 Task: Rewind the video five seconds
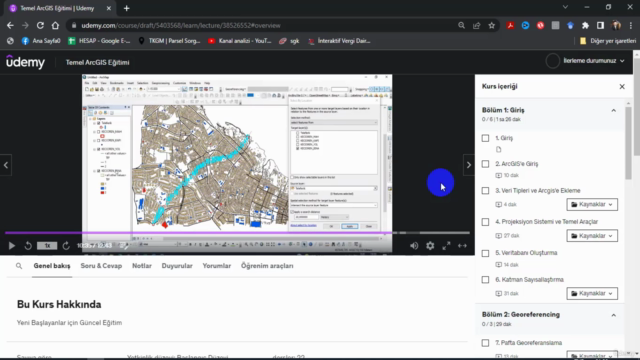point(28,246)
